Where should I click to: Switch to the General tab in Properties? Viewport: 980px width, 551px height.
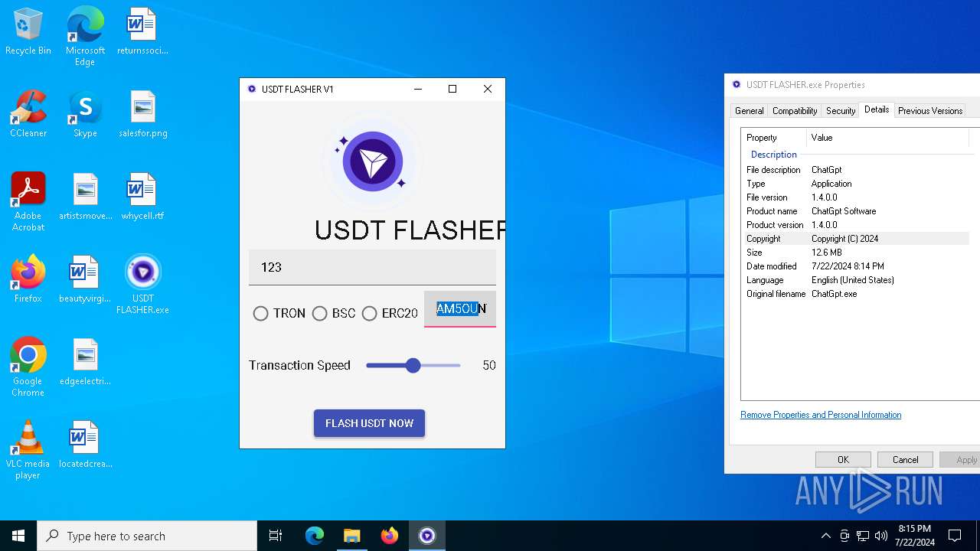tap(749, 111)
